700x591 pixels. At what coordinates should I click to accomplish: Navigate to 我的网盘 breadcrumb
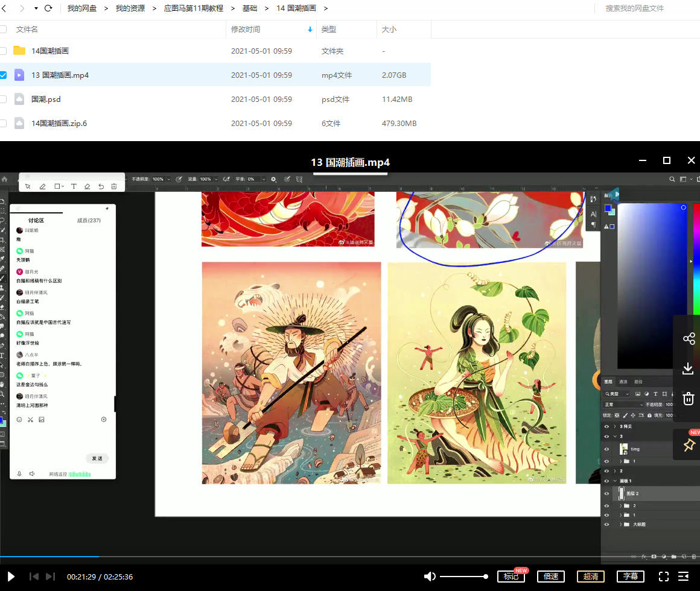click(81, 8)
